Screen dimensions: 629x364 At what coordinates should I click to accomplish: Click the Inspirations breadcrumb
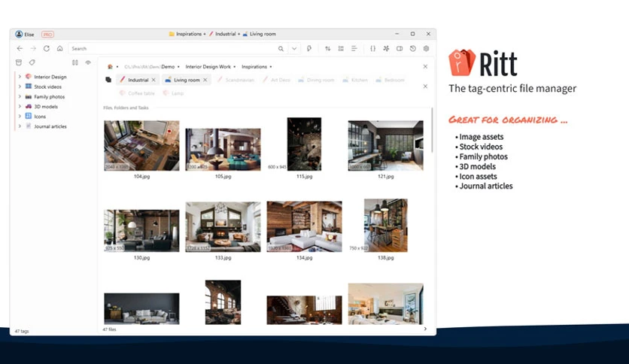[x=254, y=67]
